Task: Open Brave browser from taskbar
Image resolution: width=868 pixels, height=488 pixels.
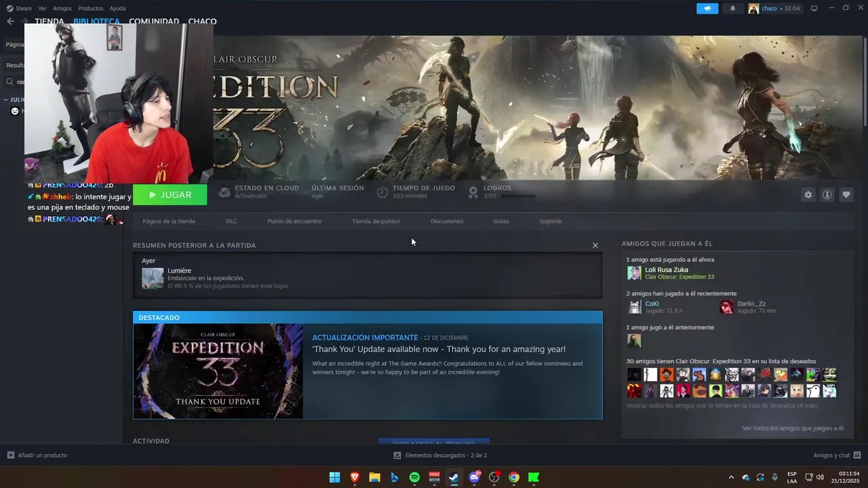Action: click(x=355, y=477)
